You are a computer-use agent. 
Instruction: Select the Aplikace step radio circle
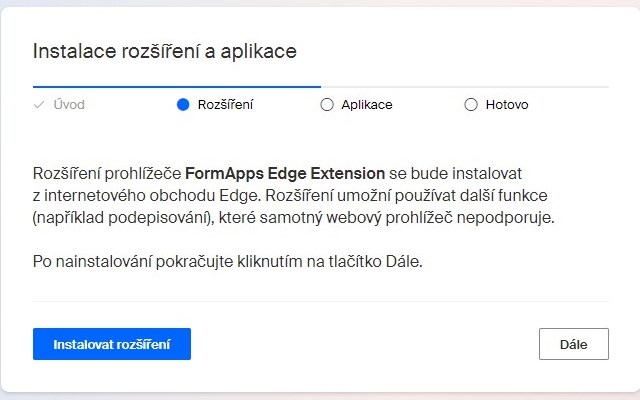click(x=327, y=105)
